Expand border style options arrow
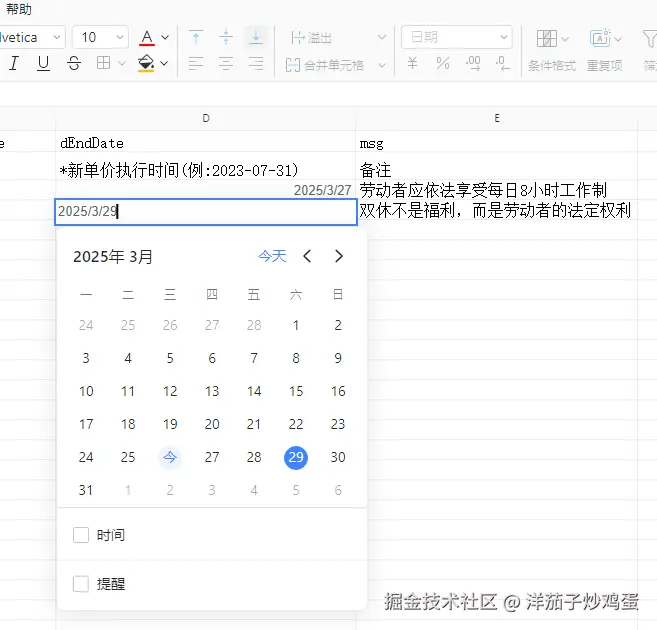This screenshot has height=630, width=657. click(122, 63)
